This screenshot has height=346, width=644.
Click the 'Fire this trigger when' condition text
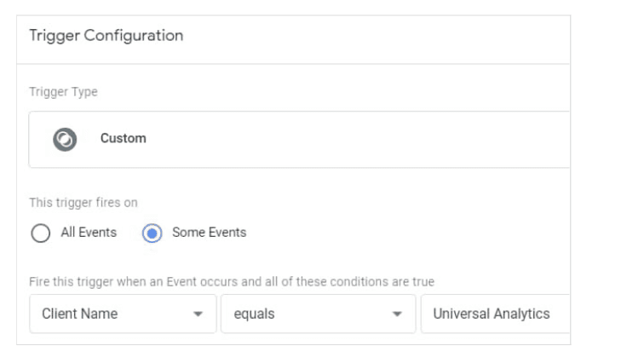(232, 281)
